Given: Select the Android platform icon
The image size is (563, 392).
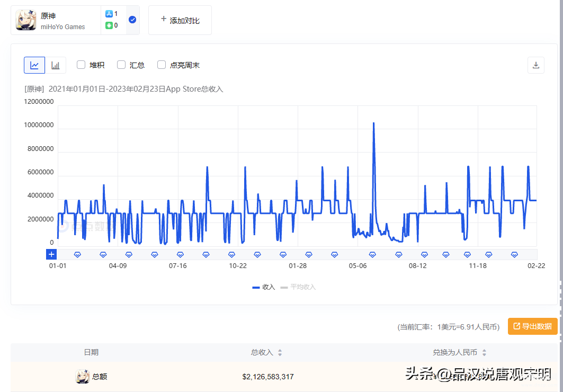Looking at the screenshot, I should [109, 25].
